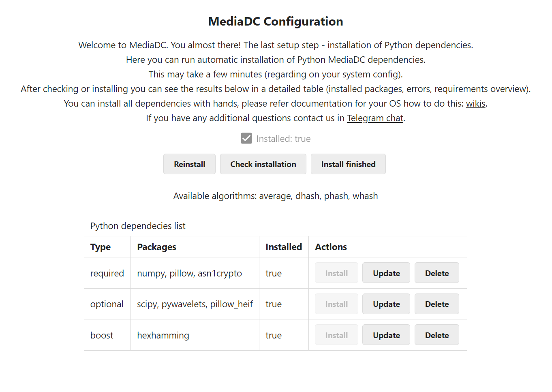The width and height of the screenshot is (552, 392).
Task: Click the Actions column header
Action: pos(331,247)
